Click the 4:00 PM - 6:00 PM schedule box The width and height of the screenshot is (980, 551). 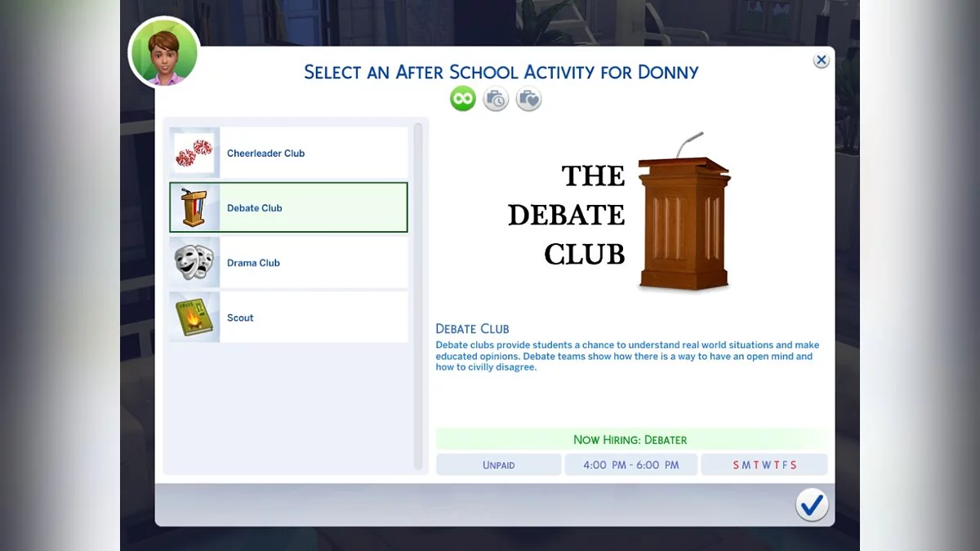pyautogui.click(x=630, y=464)
